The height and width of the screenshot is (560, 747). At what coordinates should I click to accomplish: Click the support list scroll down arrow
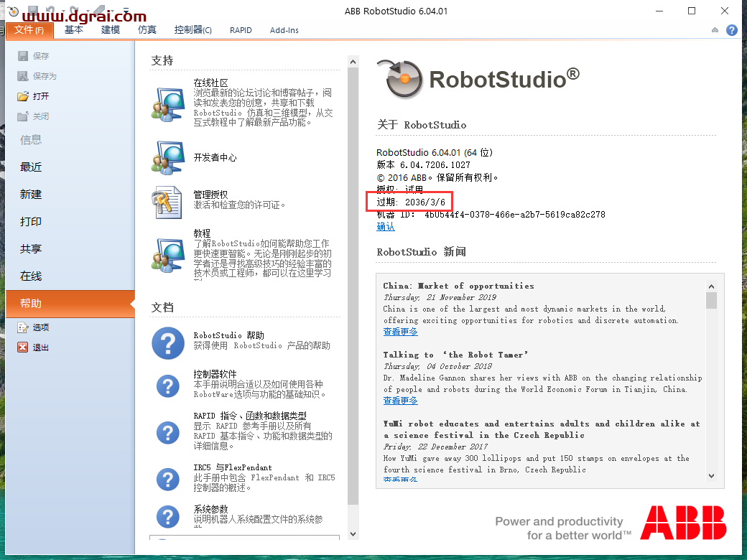tap(353, 534)
